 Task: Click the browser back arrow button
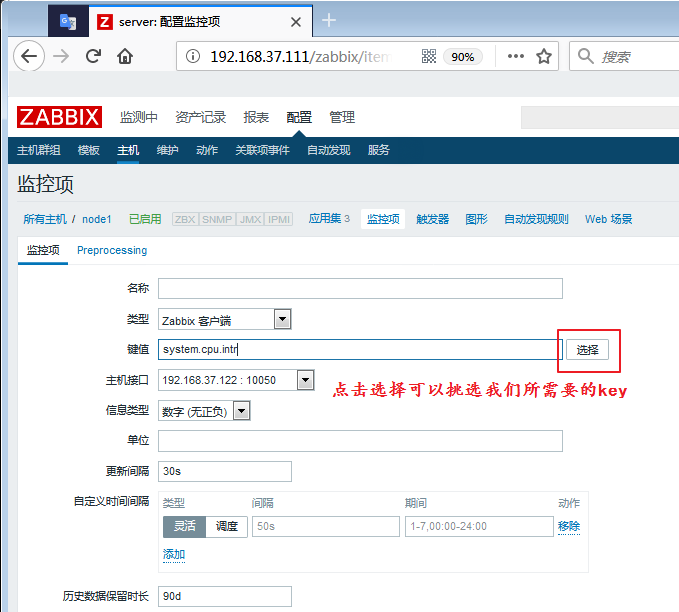coord(28,56)
